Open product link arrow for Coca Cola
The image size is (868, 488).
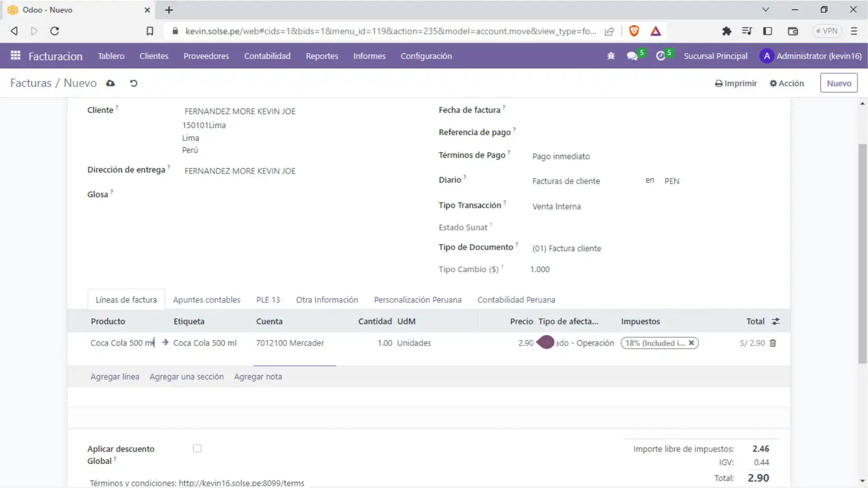tap(165, 342)
